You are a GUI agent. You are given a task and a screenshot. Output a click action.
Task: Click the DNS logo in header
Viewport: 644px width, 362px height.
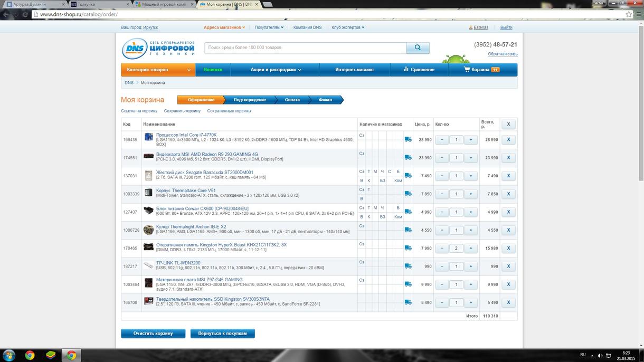[x=158, y=48]
